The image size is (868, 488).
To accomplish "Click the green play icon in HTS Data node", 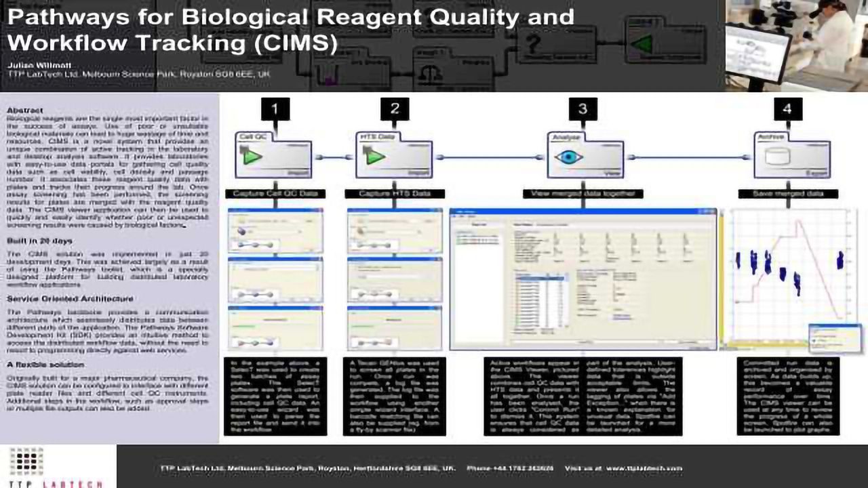I will click(x=373, y=157).
